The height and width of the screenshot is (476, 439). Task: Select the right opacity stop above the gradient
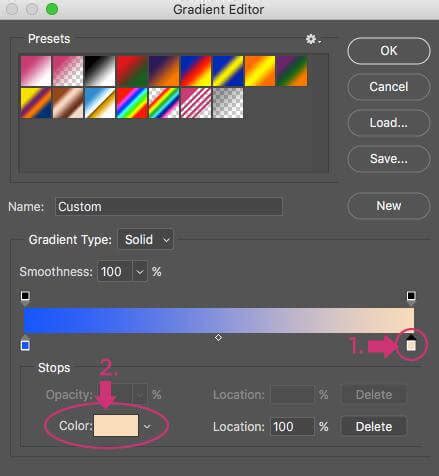pos(411,298)
